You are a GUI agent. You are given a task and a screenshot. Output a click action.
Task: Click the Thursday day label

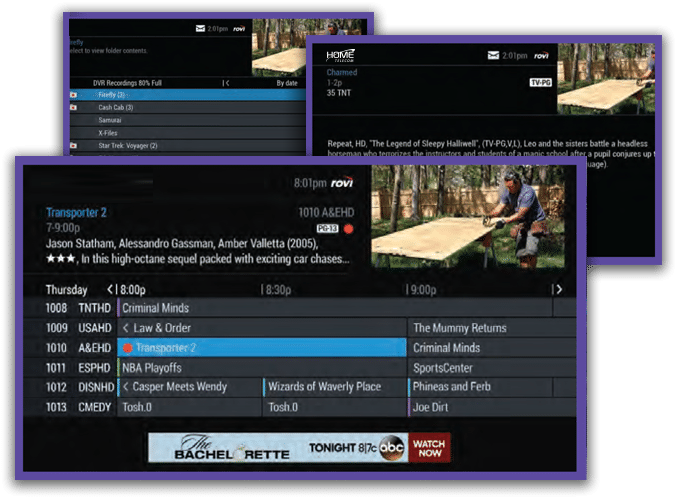click(66, 289)
